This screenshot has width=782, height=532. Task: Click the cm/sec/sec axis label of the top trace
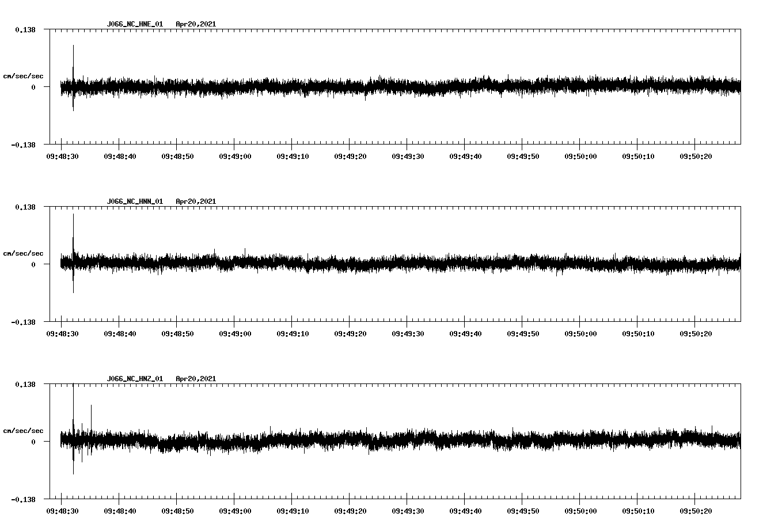pos(24,75)
